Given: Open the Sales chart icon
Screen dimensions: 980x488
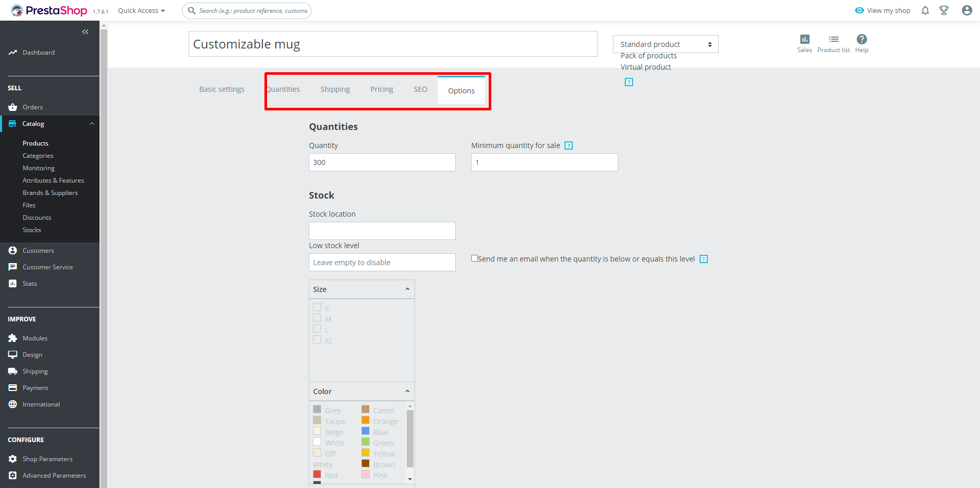Looking at the screenshot, I should click(805, 39).
